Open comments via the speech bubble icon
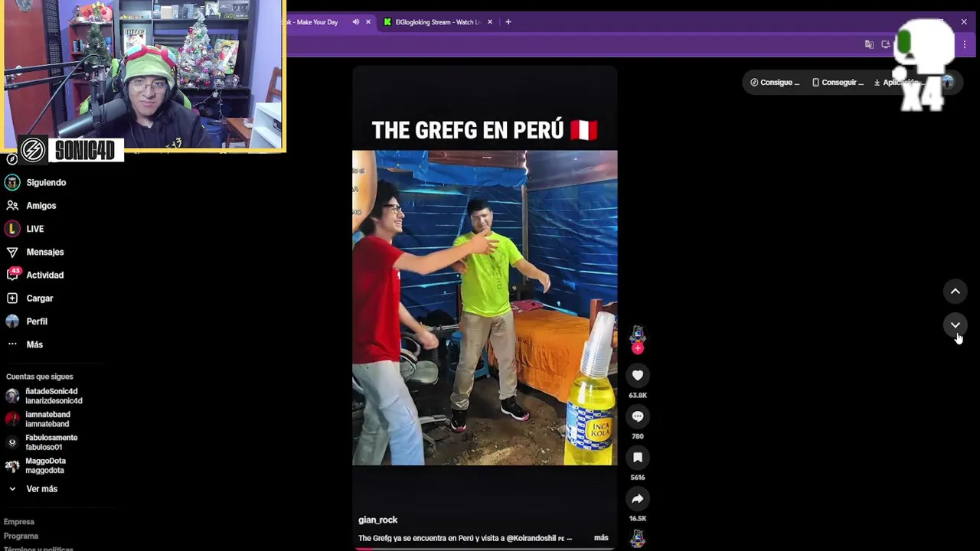 tap(638, 416)
